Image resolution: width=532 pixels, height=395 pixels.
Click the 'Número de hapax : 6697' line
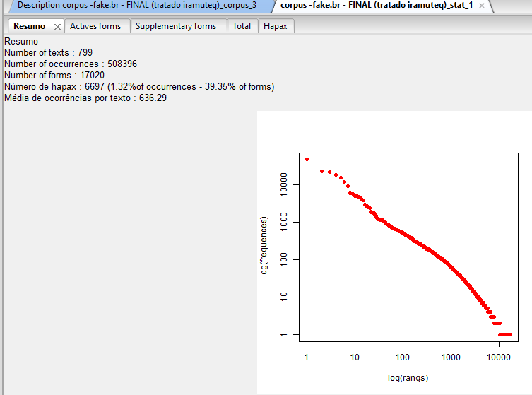tap(139, 87)
